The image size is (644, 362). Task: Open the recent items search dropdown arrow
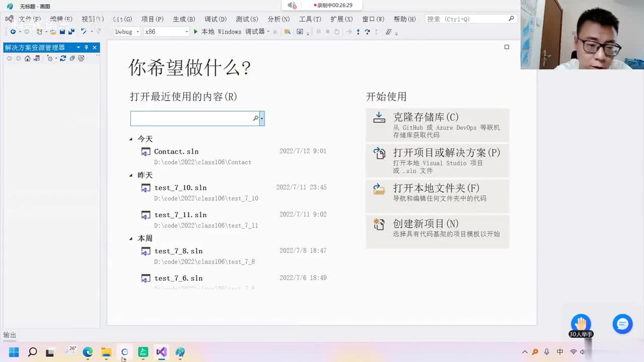point(262,119)
